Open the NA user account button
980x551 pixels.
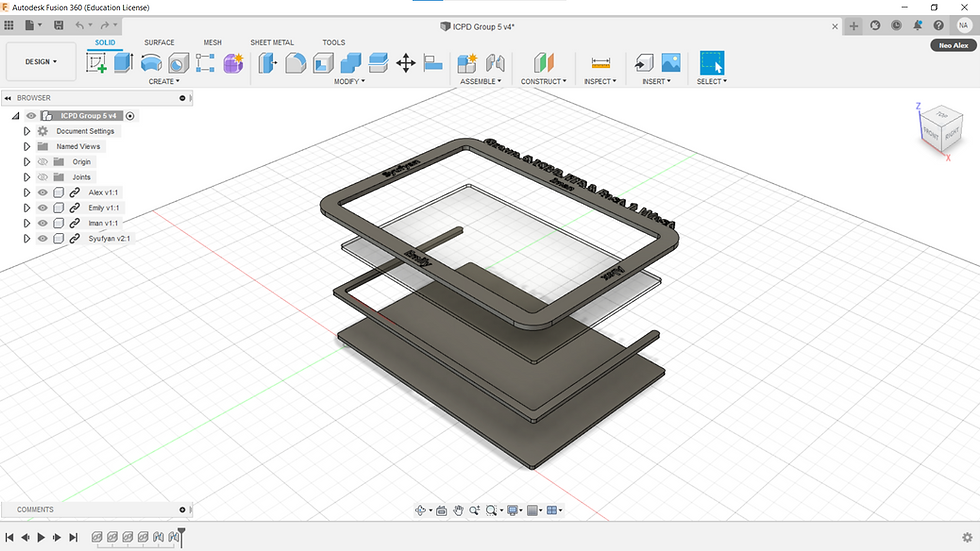(963, 26)
